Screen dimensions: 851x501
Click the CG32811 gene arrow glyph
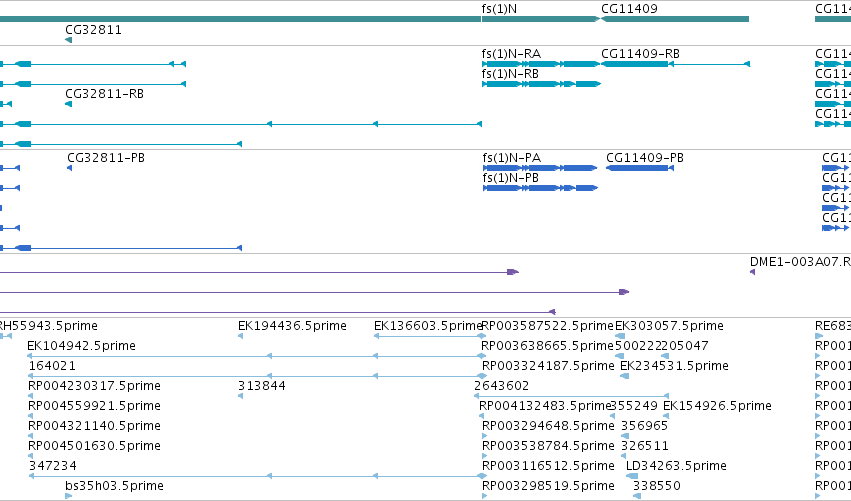68,40
